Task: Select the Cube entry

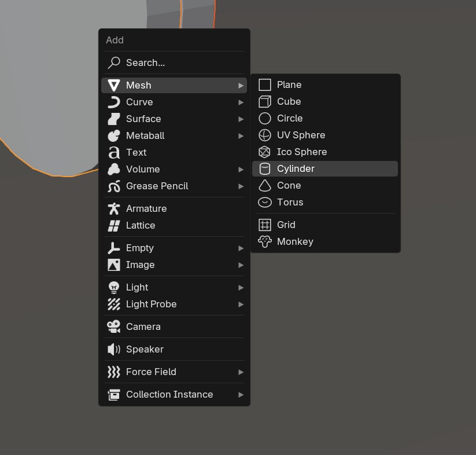Action: 325,101
